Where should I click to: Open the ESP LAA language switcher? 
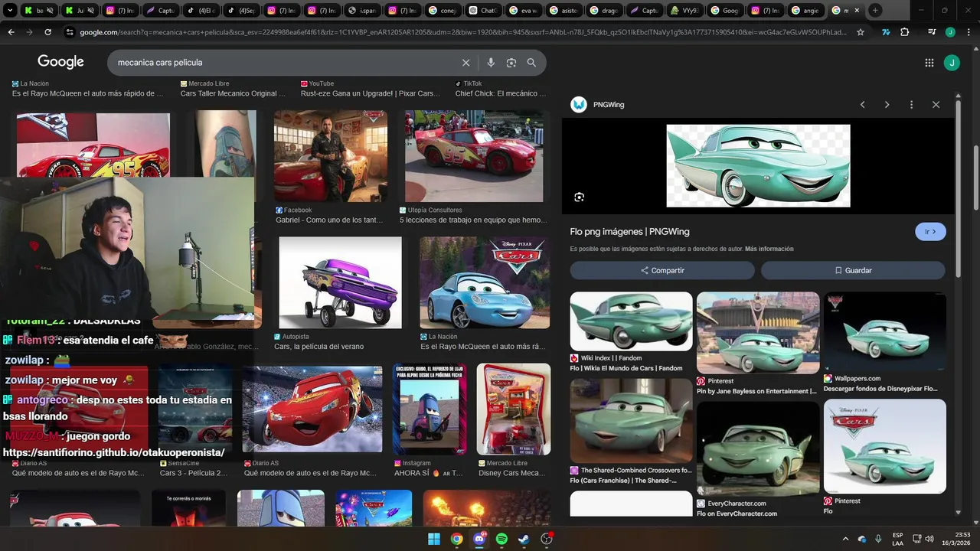coord(898,539)
